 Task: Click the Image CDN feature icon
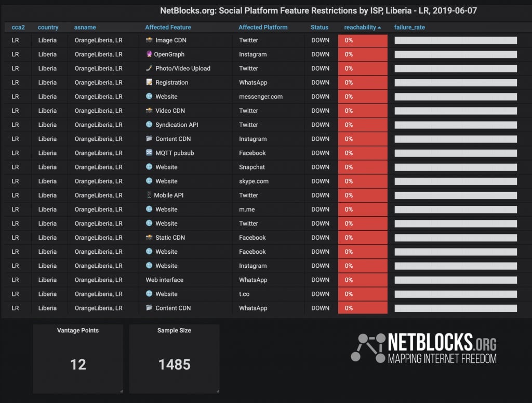[x=149, y=40]
